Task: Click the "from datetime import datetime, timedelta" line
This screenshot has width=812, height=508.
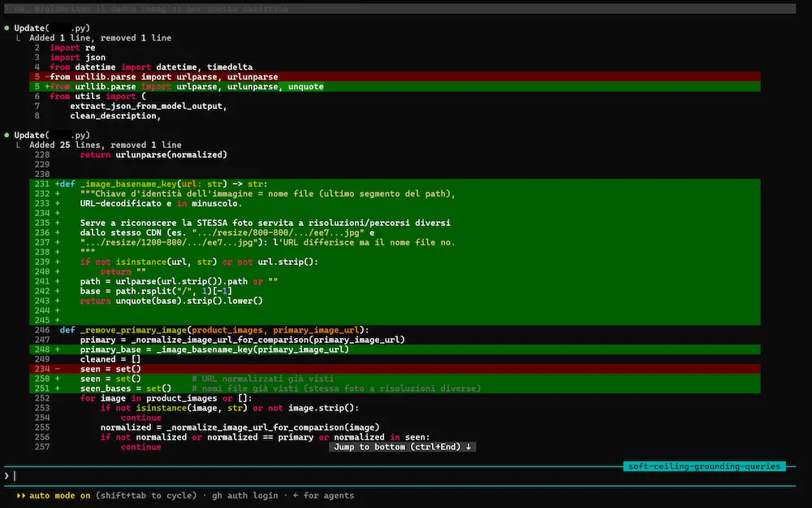Action: pyautogui.click(x=151, y=67)
